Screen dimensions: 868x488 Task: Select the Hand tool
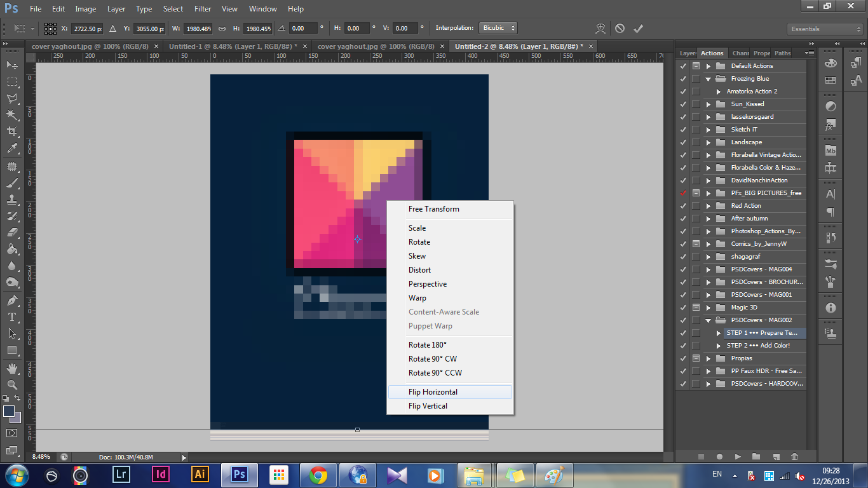click(11, 368)
